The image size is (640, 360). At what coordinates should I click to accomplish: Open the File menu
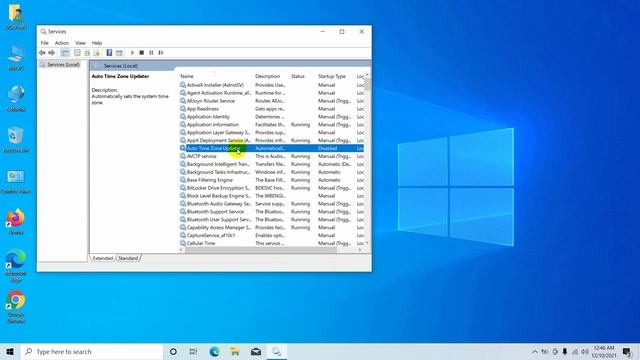44,43
